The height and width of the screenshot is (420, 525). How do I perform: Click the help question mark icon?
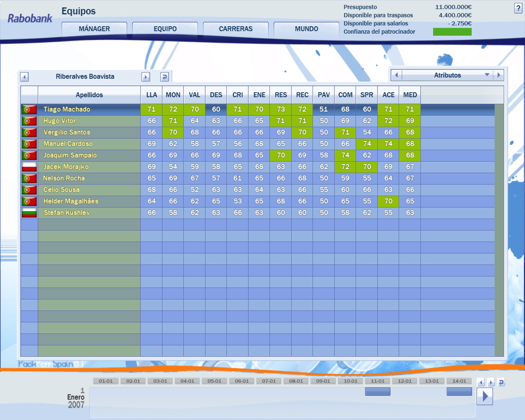pos(518,8)
